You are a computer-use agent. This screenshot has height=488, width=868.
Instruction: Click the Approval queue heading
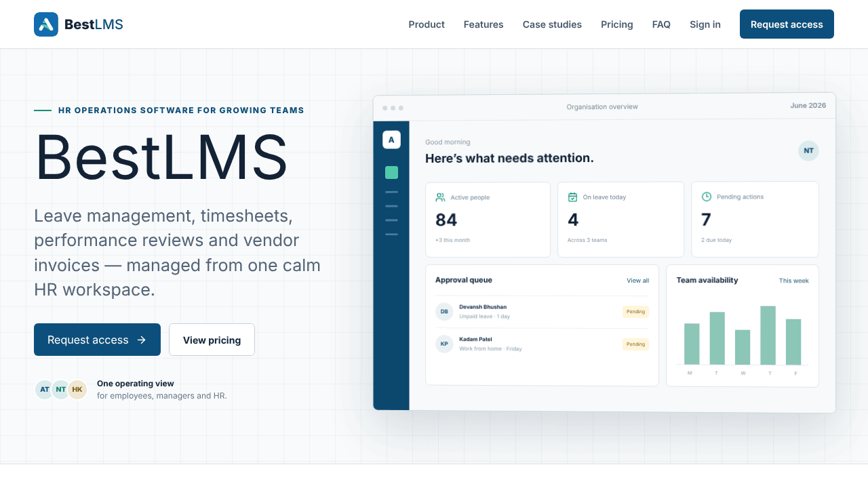464,280
